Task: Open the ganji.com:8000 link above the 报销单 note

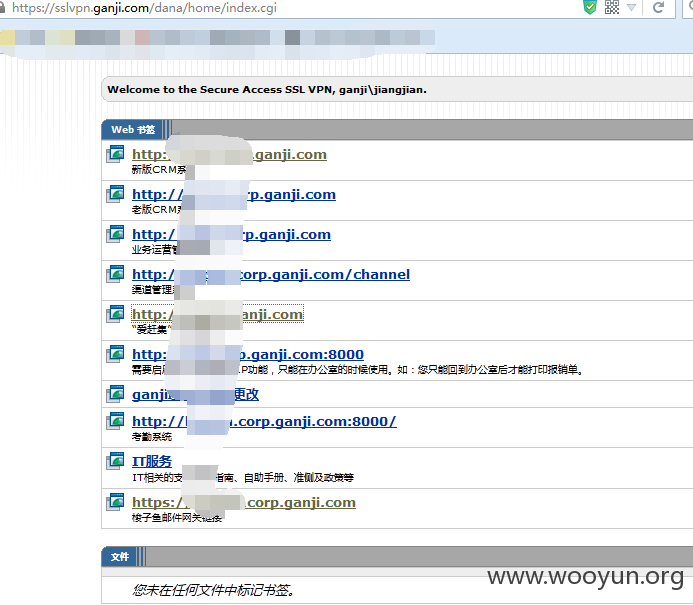Action: [x=248, y=354]
